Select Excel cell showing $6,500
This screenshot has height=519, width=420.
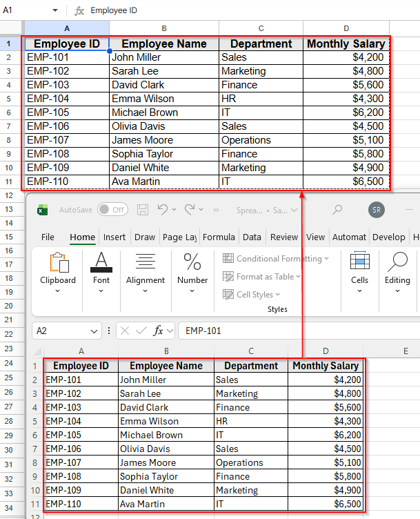pos(326,504)
